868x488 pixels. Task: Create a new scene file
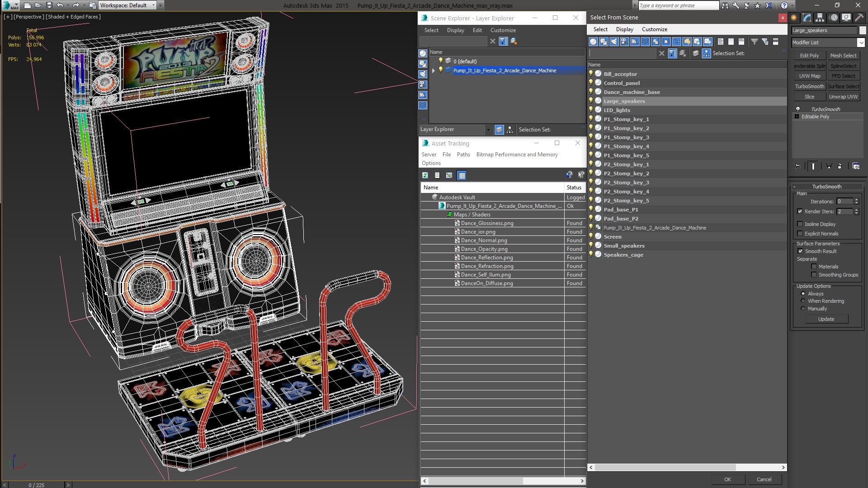pos(27,5)
